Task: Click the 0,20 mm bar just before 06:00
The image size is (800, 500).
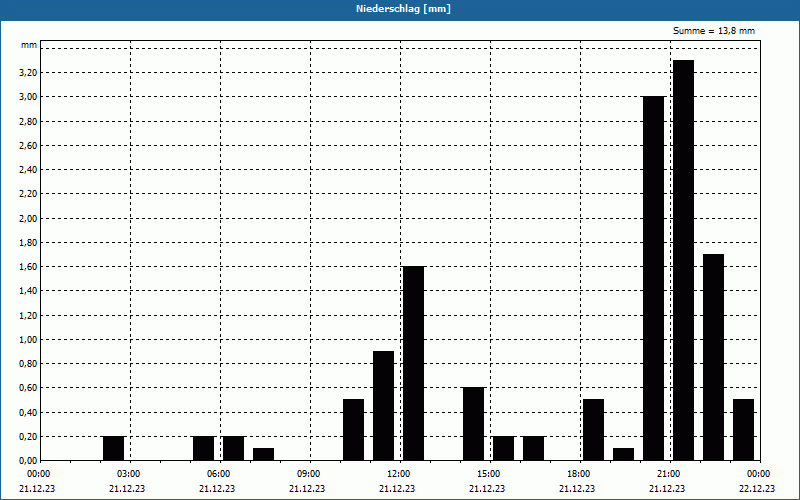Action: [204, 448]
